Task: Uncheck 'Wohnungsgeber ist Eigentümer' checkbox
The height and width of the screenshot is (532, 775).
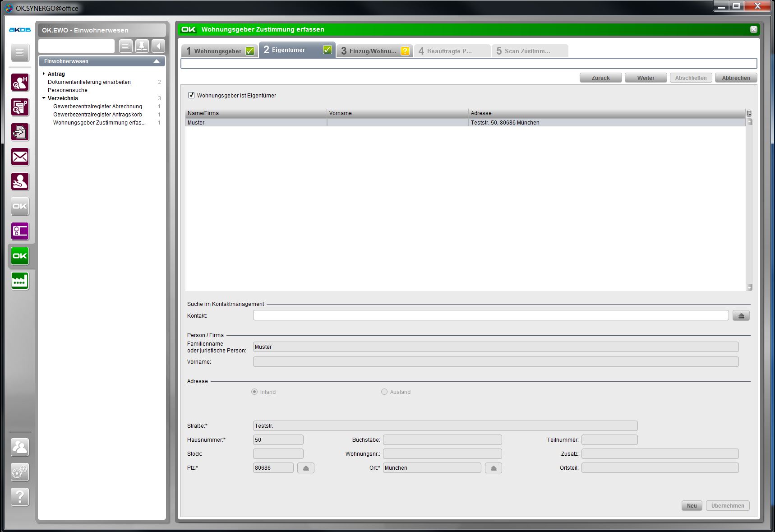Action: point(191,95)
